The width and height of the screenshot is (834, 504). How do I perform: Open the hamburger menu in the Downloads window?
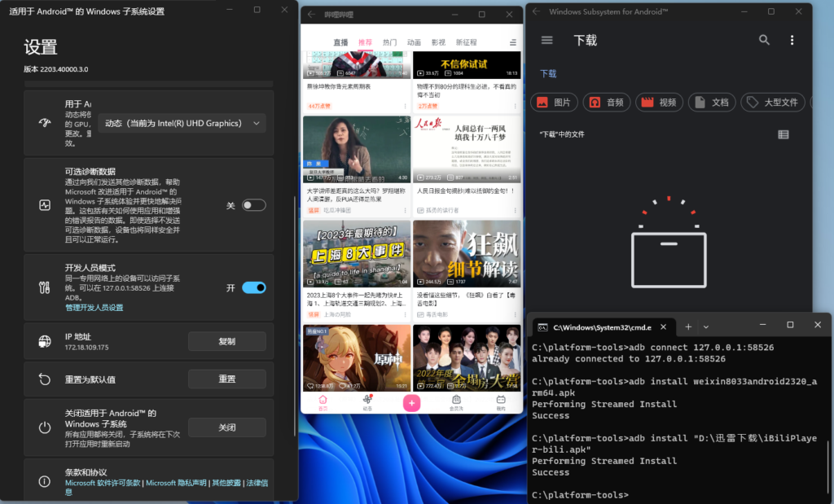(546, 40)
